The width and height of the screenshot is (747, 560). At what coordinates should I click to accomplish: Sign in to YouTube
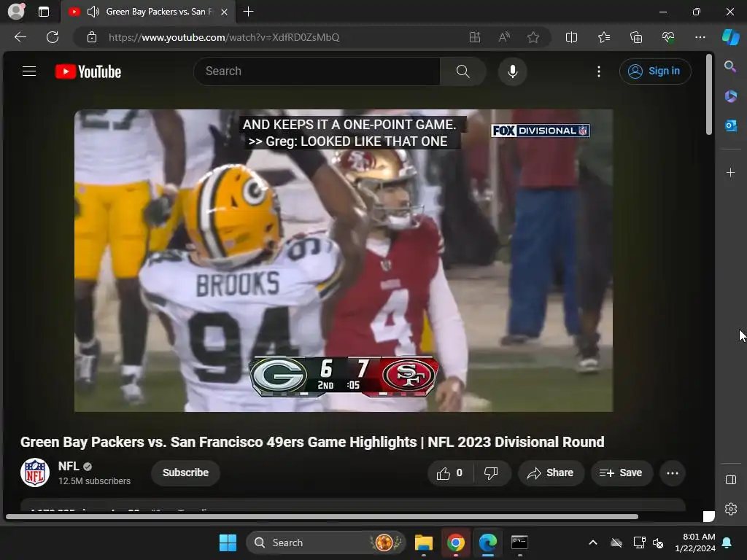[654, 71]
